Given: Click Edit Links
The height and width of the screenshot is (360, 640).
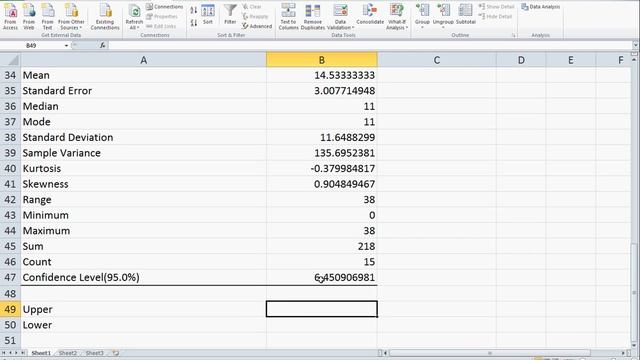Looking at the screenshot, I should [x=161, y=26].
